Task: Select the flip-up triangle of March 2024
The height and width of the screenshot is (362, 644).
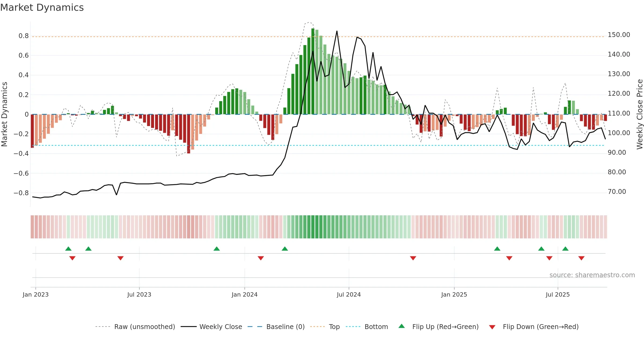Action: 285,249
